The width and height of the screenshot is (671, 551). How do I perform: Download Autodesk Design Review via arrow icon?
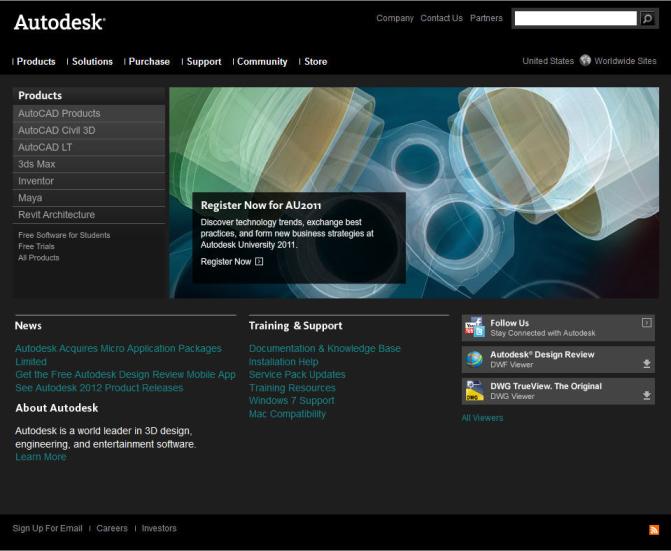click(x=647, y=364)
